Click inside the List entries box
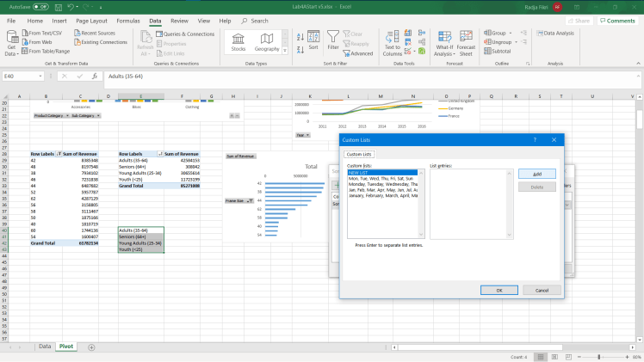The height and width of the screenshot is (362, 644). coord(469,202)
